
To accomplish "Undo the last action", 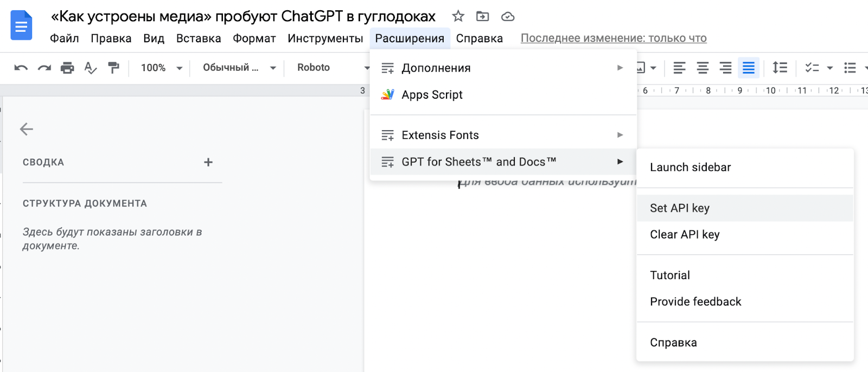I will click(21, 68).
